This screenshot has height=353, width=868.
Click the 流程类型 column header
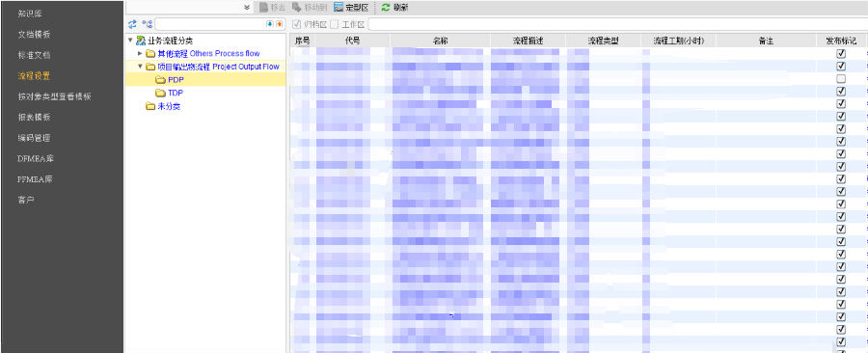coord(604,41)
